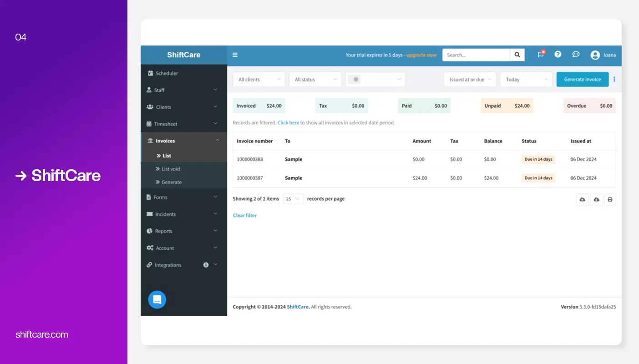Expand the Forms sidebar menu
This screenshot has height=364, width=639.
click(x=184, y=197)
